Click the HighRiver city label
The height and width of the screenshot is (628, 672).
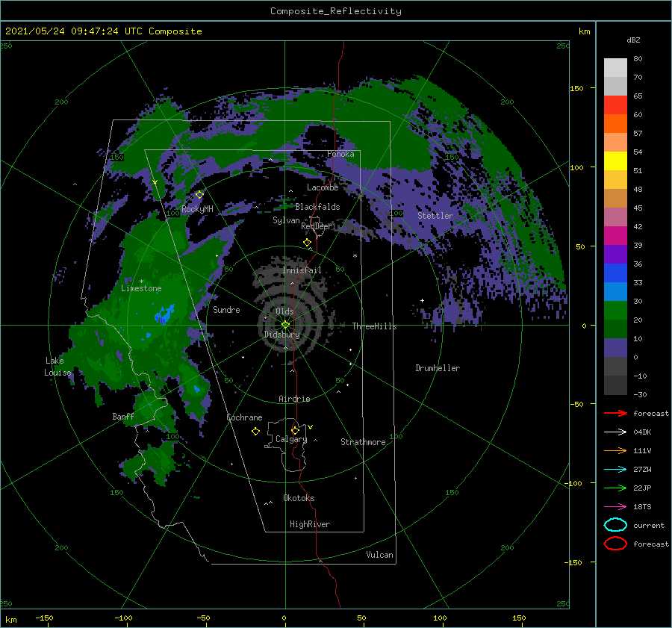(310, 524)
